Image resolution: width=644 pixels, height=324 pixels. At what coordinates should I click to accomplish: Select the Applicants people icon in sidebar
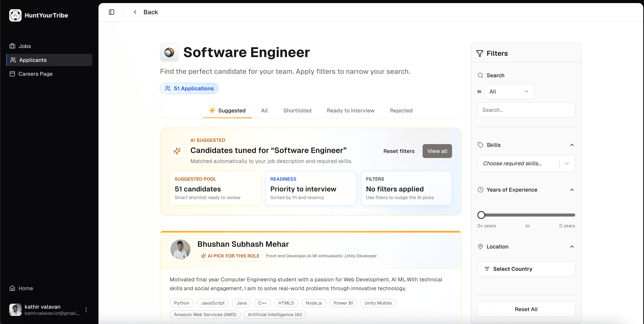pos(13,60)
